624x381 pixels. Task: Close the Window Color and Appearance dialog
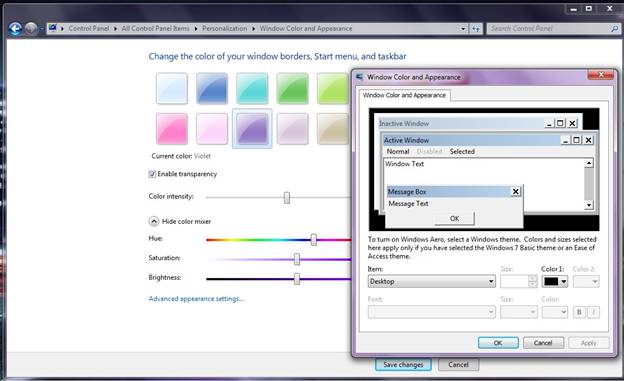click(x=601, y=75)
